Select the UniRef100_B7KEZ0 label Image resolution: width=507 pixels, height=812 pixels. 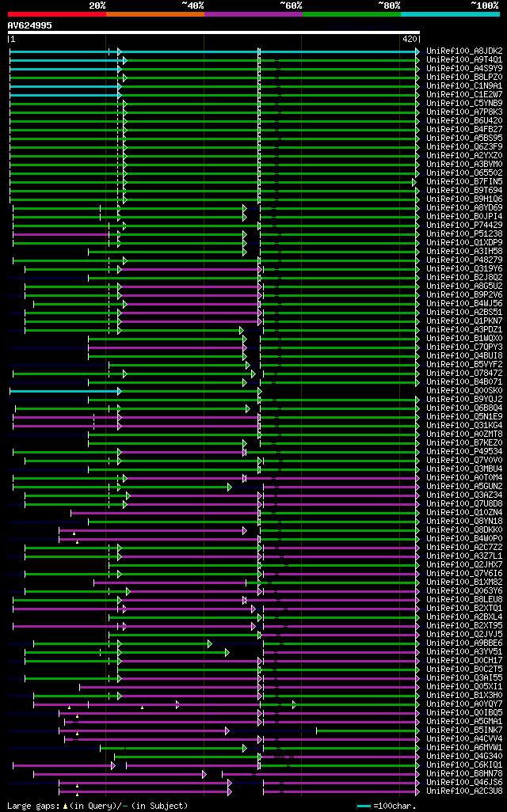point(464,442)
